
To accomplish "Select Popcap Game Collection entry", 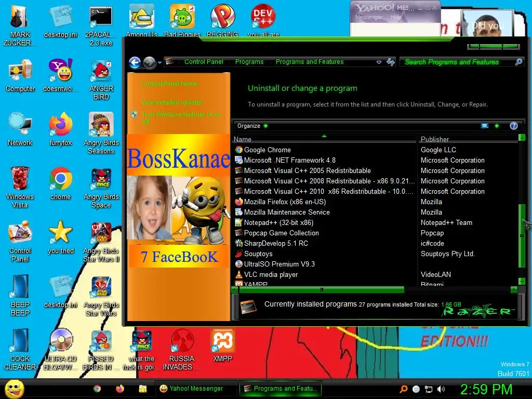I will [x=281, y=233].
